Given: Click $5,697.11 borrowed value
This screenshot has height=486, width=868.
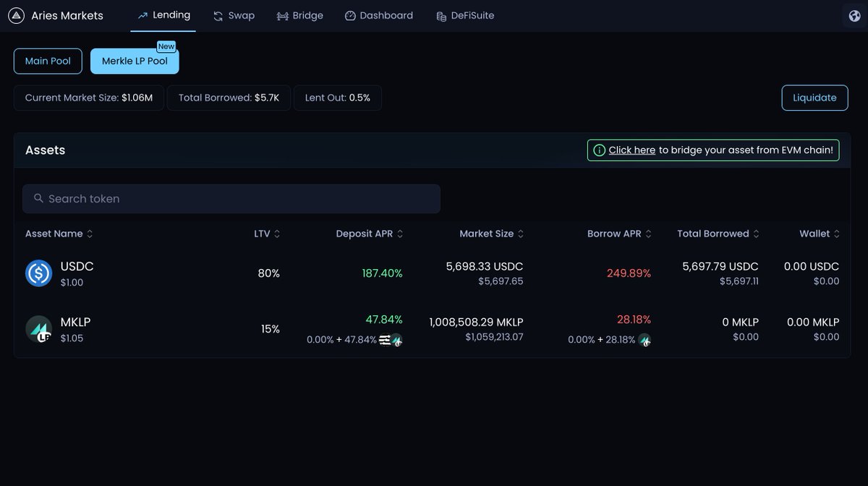Looking at the screenshot, I should (739, 281).
